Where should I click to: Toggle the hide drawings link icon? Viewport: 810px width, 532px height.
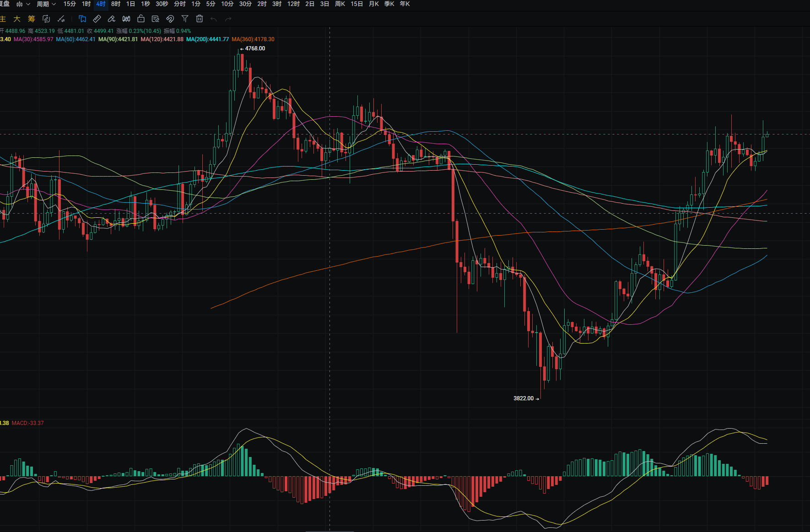click(170, 19)
